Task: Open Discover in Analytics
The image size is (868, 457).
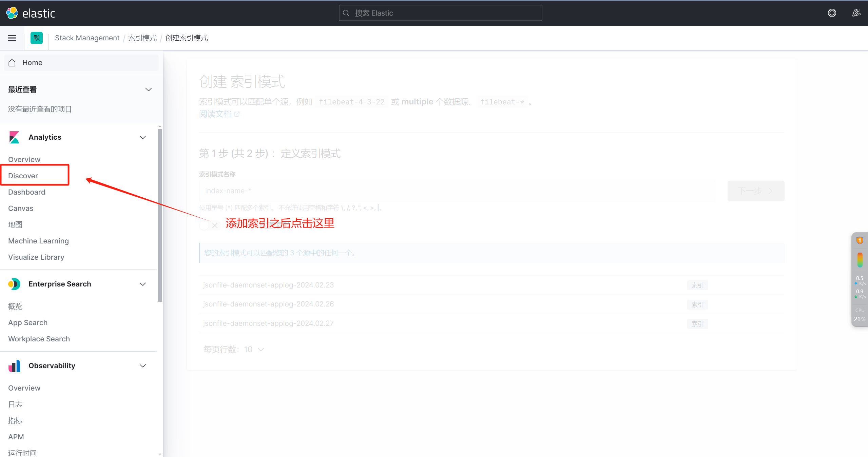Action: point(23,176)
